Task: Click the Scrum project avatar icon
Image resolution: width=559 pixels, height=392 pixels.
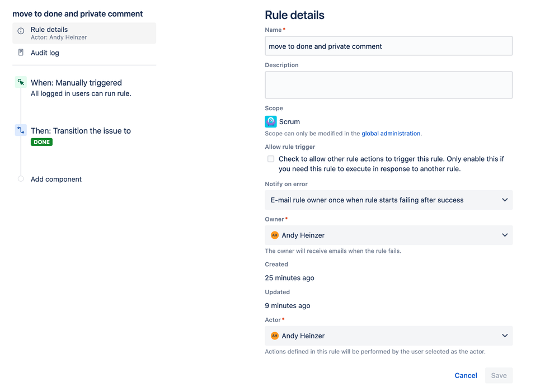Action: coord(271,121)
